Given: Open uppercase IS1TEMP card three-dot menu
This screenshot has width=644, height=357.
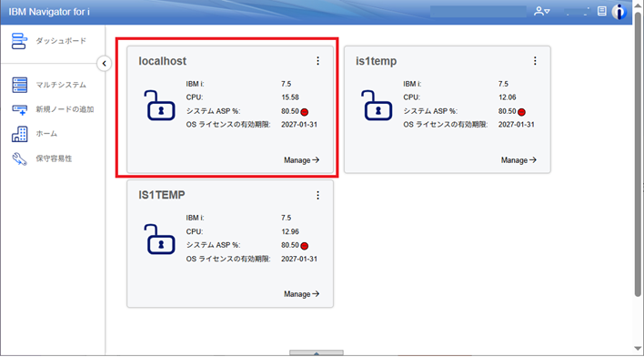Looking at the screenshot, I should tap(317, 195).
